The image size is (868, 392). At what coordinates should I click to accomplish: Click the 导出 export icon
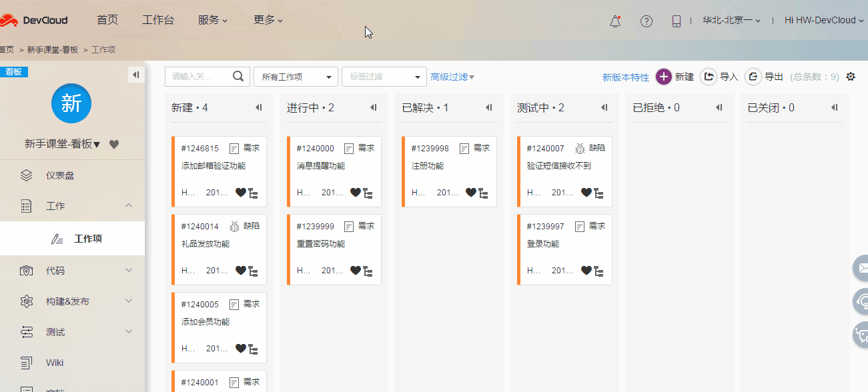[x=753, y=76]
